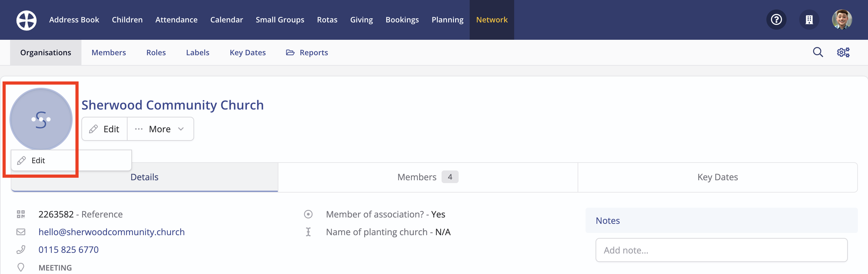
Task: Go to Key Dates in the submenu
Action: point(248,53)
